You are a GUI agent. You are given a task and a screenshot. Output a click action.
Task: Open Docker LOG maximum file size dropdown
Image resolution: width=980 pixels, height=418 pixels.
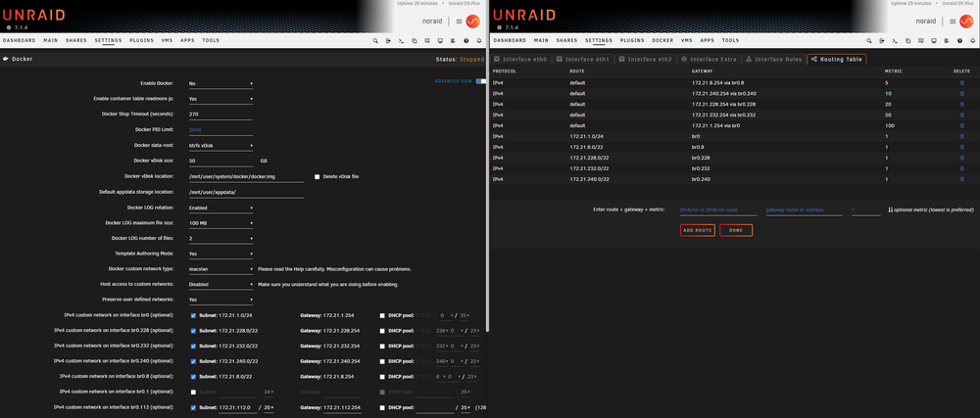tap(220, 223)
